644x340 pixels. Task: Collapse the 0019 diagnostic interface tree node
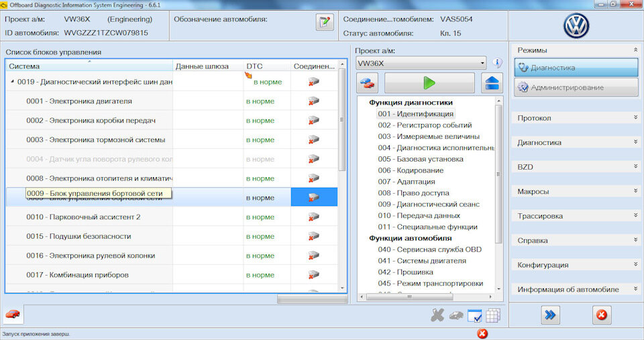(x=12, y=82)
